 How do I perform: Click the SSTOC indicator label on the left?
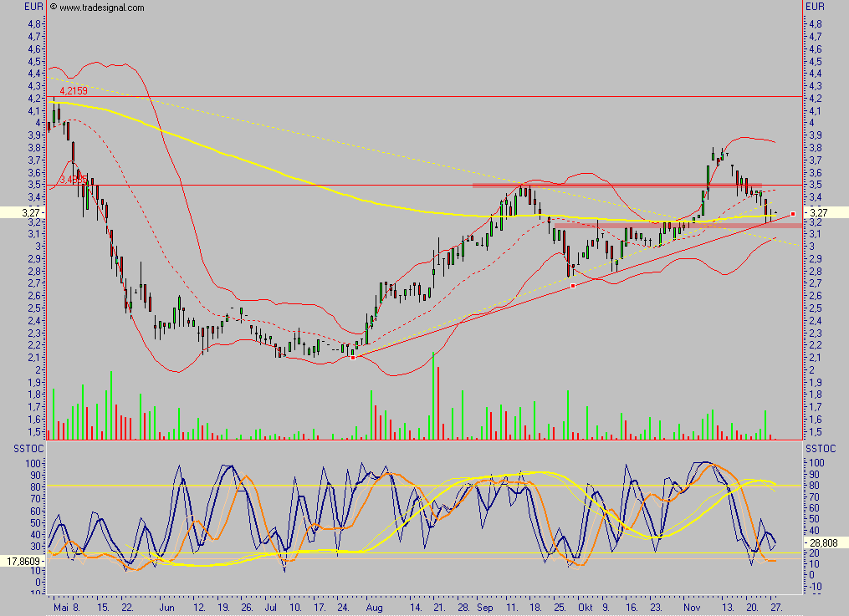coord(25,450)
